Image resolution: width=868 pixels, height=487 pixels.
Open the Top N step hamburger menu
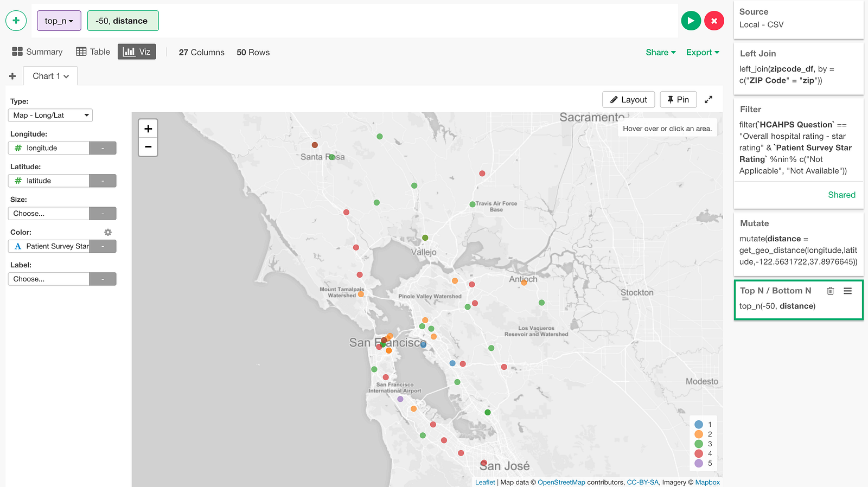pyautogui.click(x=847, y=291)
